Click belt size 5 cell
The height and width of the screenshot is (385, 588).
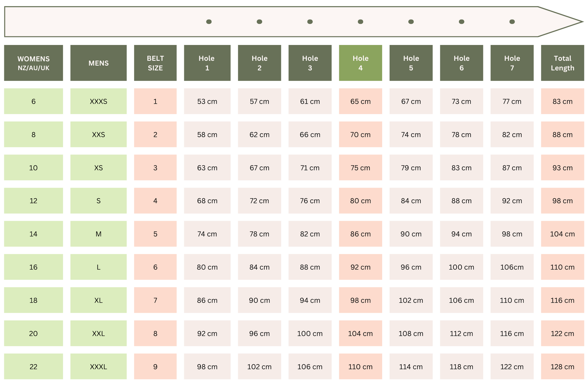tap(155, 234)
